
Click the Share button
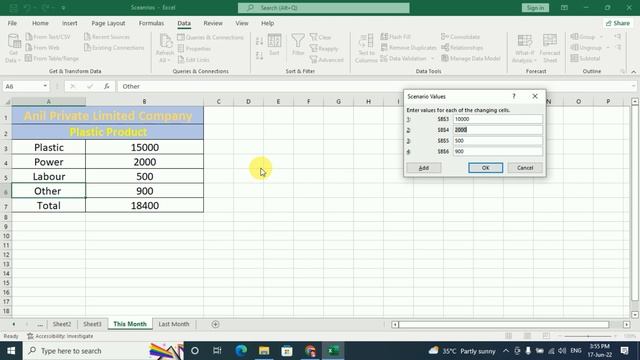(618, 23)
